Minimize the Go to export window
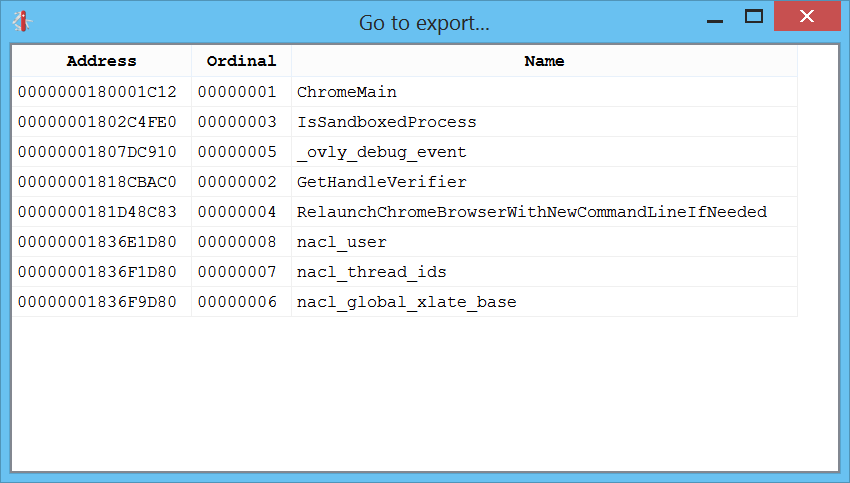 pos(715,21)
